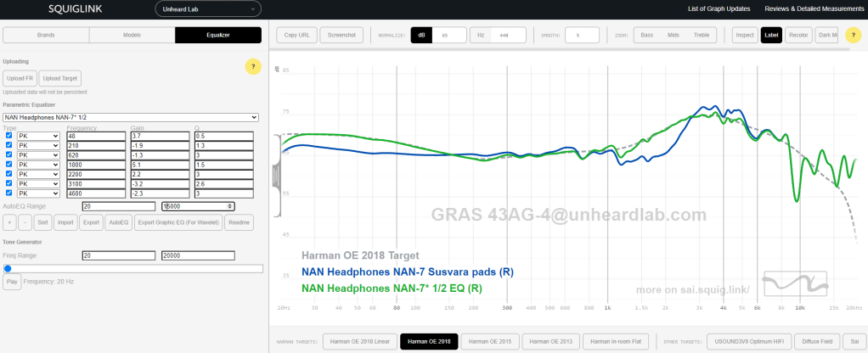Click the AutoEQ button
Screen dimensions: 868x353
[x=118, y=222]
